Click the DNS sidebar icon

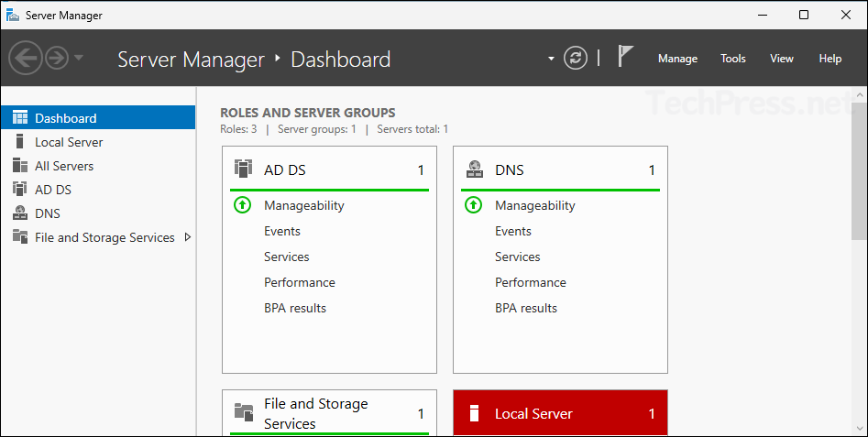[x=20, y=213]
